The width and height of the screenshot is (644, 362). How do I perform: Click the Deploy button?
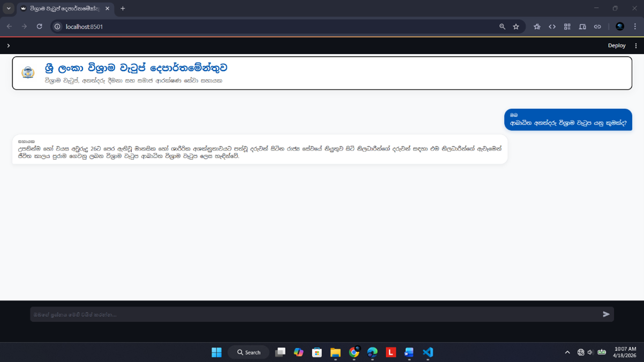(x=616, y=46)
